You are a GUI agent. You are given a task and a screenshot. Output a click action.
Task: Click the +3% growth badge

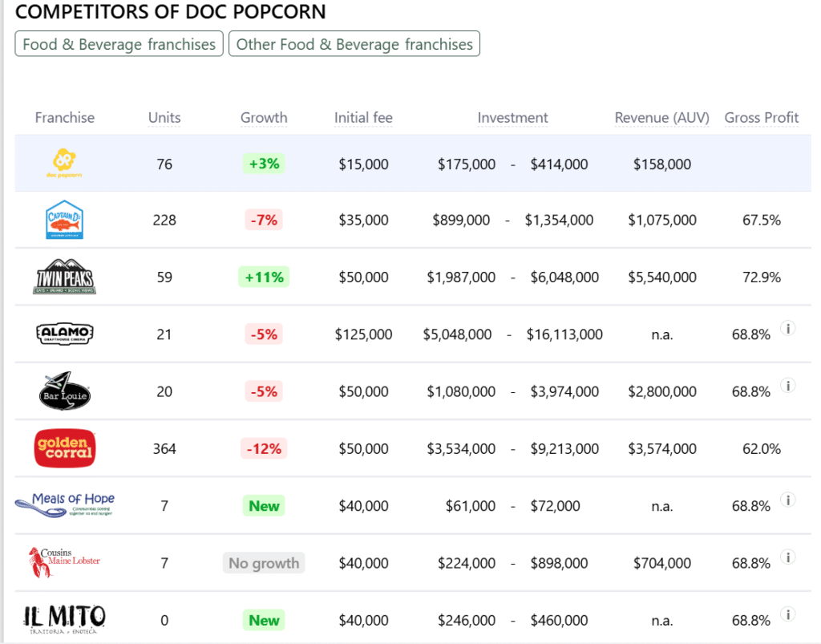coord(264,164)
